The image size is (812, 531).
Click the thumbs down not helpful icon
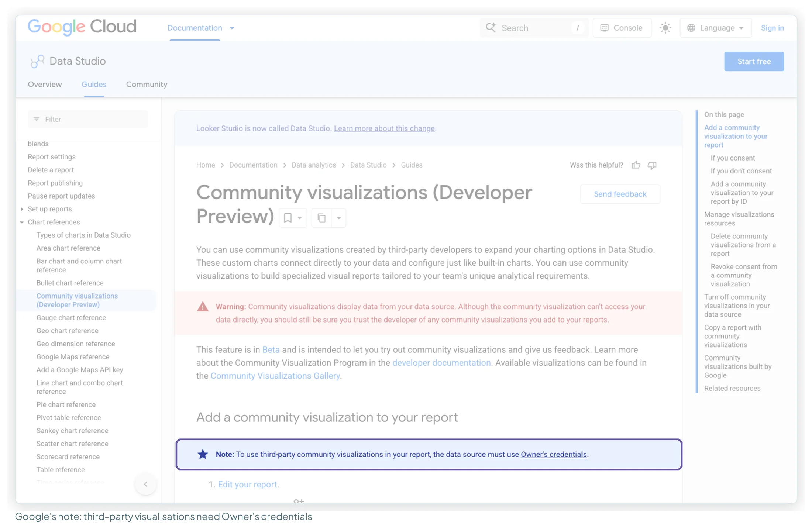click(652, 165)
